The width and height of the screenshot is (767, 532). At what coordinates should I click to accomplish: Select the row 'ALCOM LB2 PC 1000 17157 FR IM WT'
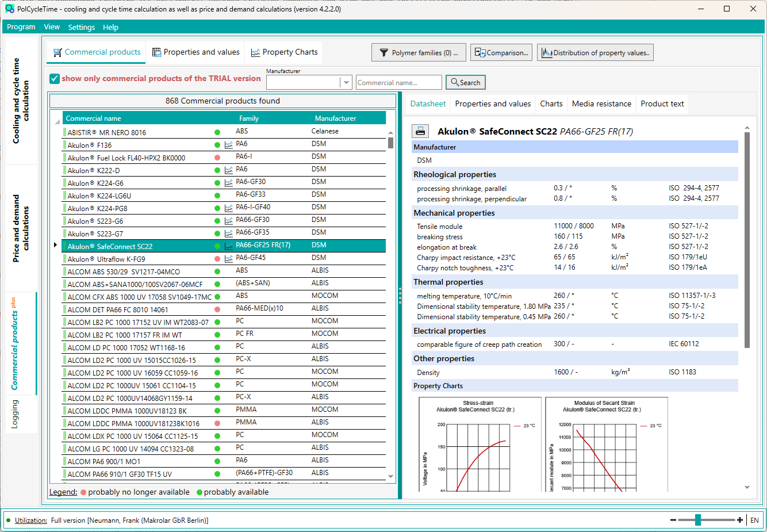tap(224, 335)
